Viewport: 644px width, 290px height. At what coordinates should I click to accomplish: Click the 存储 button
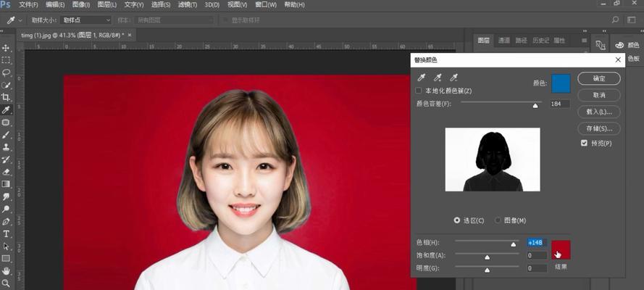tap(598, 128)
